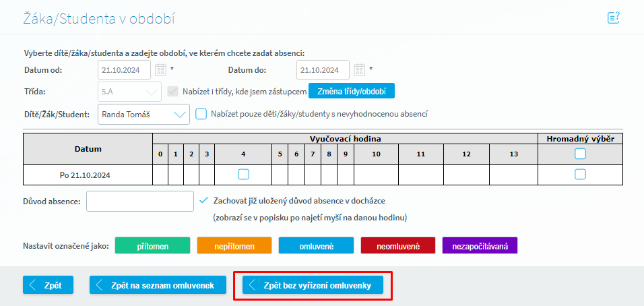
Task: Enable Nabízet pouze děti s nevyhodnocenou absencí
Action: pyautogui.click(x=201, y=114)
